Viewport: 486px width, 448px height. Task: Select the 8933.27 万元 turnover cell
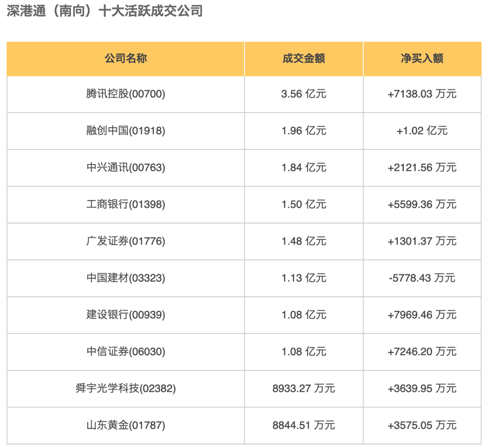[304, 388]
